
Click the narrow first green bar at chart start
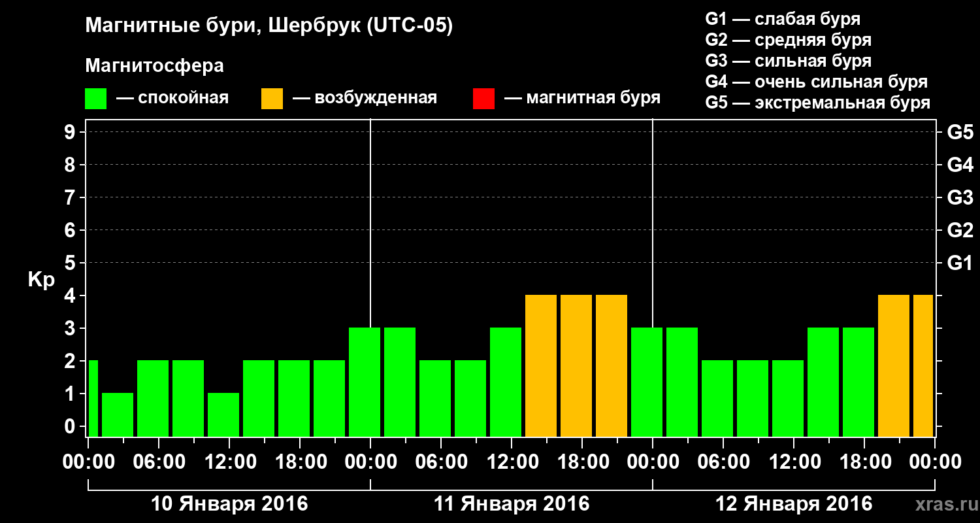[x=93, y=398]
